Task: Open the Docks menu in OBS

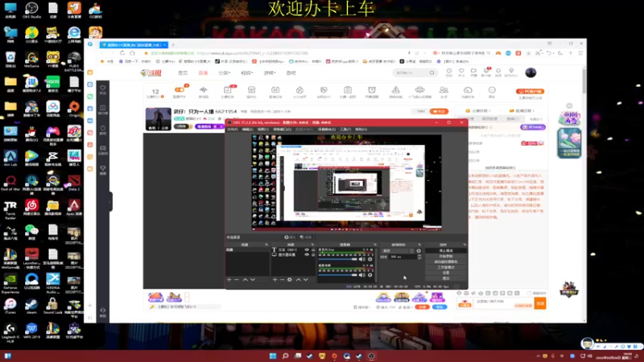Action: (283, 130)
